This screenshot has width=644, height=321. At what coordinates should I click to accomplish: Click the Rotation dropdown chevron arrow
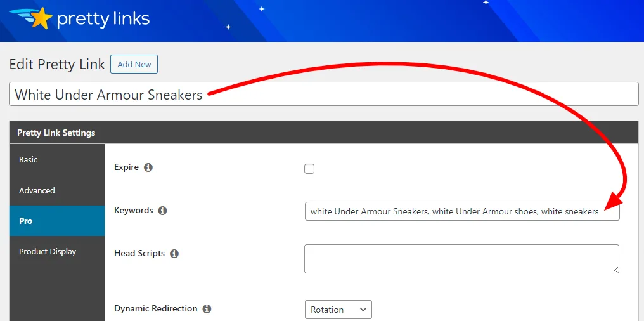pos(363,310)
